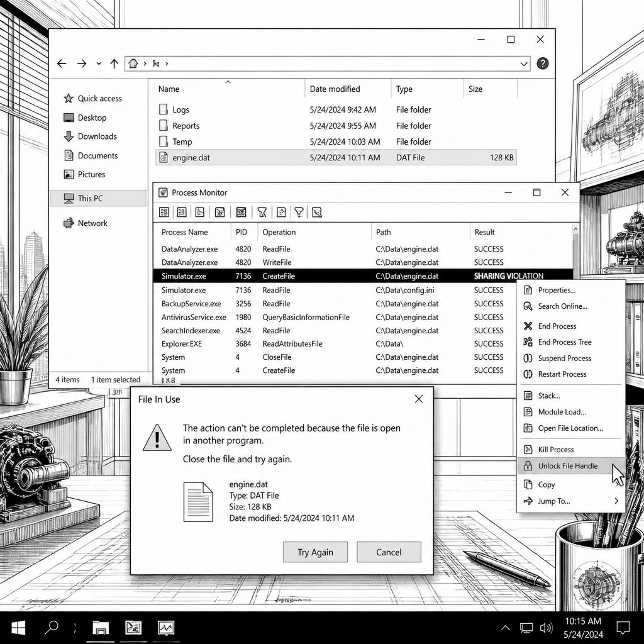
Task: Sort by Result column header
Action: pyautogui.click(x=485, y=232)
